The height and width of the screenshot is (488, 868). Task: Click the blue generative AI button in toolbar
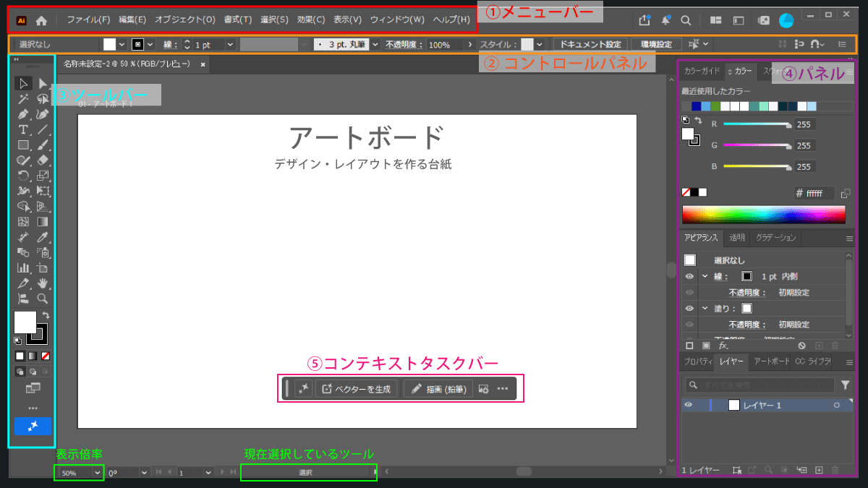point(33,427)
